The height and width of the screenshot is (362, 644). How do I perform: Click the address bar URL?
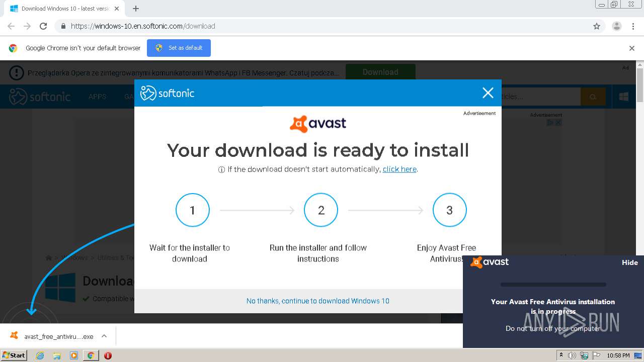143,26
